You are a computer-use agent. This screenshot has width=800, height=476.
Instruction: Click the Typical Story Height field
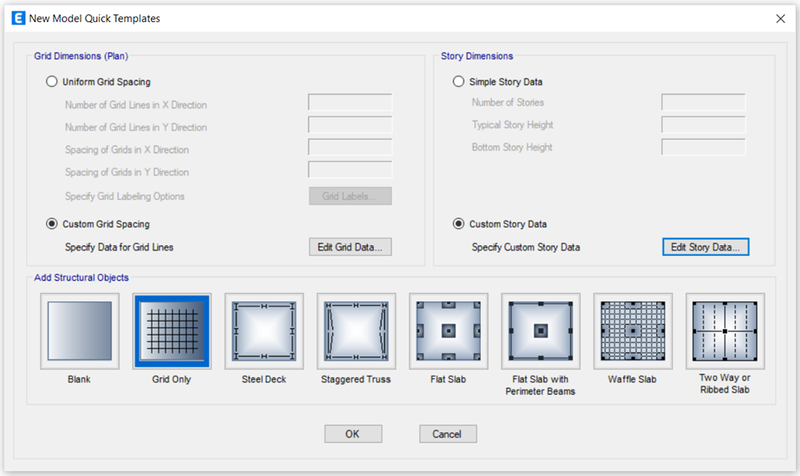(x=703, y=125)
